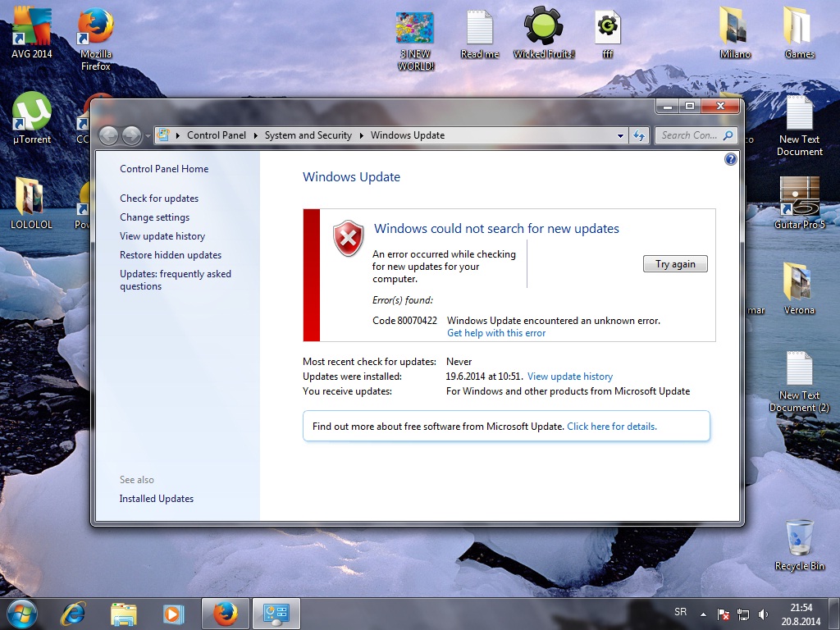Open Click here for details link
The height and width of the screenshot is (630, 840).
[x=612, y=427]
